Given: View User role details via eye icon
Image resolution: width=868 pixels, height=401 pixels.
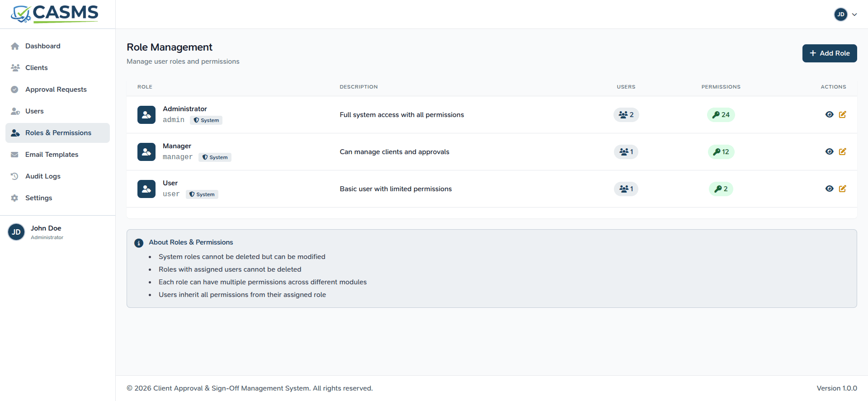Looking at the screenshot, I should (829, 189).
